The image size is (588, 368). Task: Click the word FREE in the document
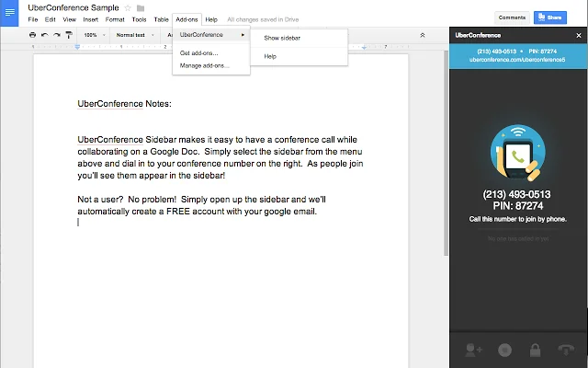tap(178, 212)
